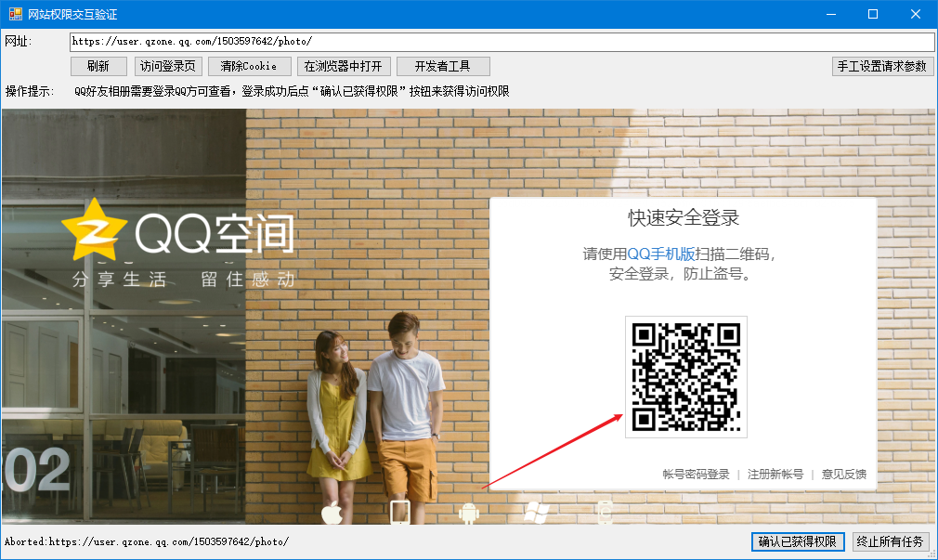Click the Apple platform icon

coord(332,513)
